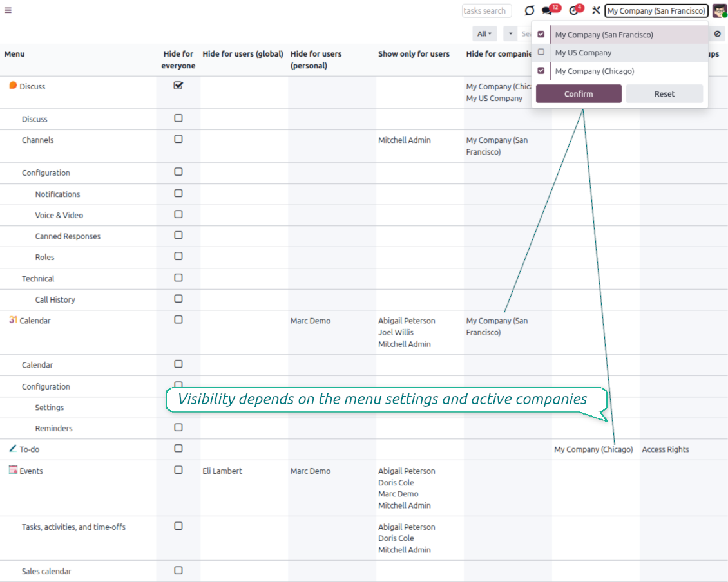This screenshot has width=728, height=582.
Task: Check Hide for everyone for Channels
Action: pyautogui.click(x=178, y=139)
